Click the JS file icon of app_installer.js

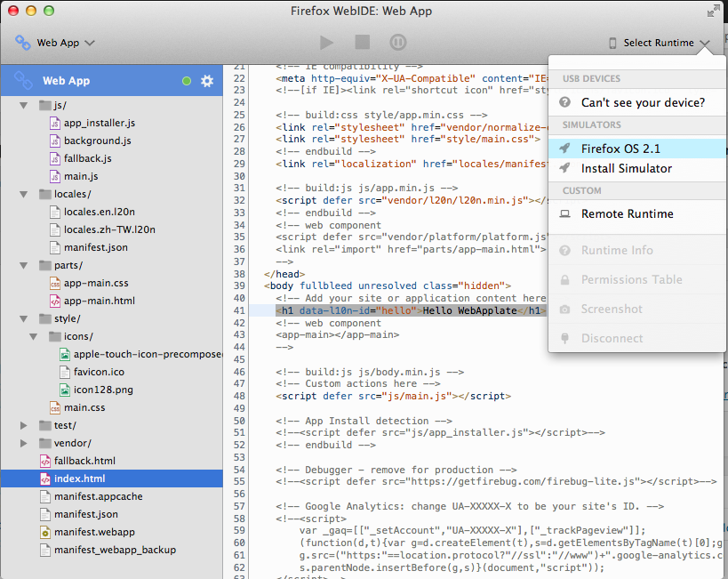pos(55,123)
